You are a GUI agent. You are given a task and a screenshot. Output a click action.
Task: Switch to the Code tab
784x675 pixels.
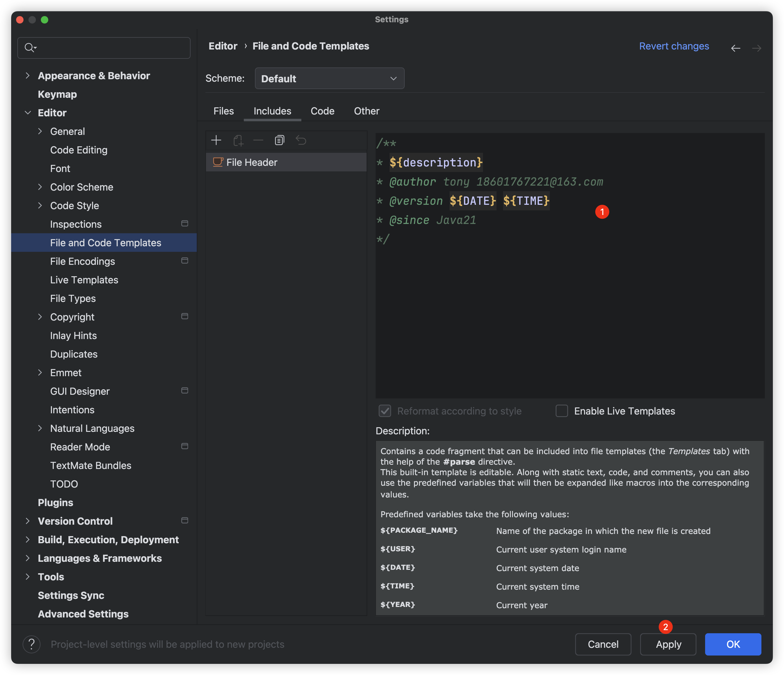pyautogui.click(x=322, y=111)
